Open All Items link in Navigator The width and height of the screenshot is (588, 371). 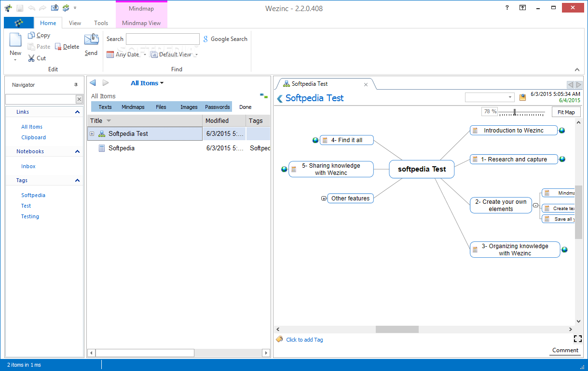(x=32, y=127)
